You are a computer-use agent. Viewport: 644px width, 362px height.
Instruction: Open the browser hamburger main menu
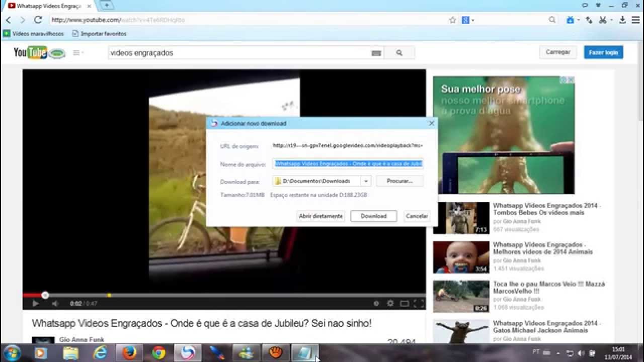point(635,20)
